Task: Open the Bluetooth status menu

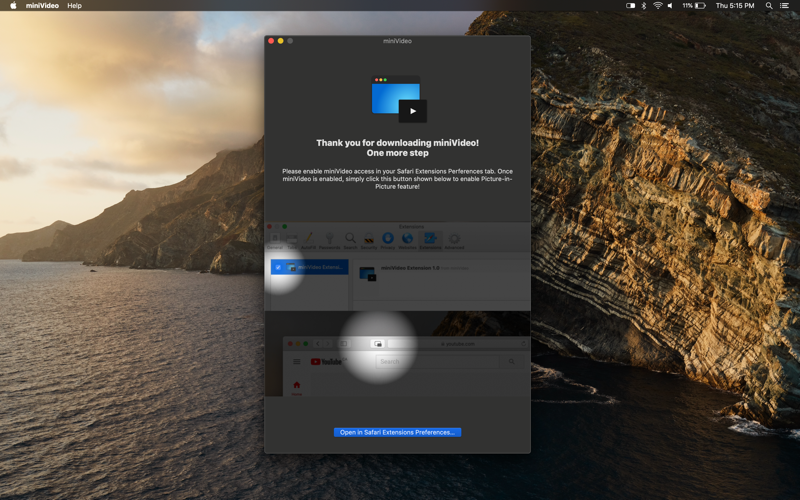Action: 644,6
